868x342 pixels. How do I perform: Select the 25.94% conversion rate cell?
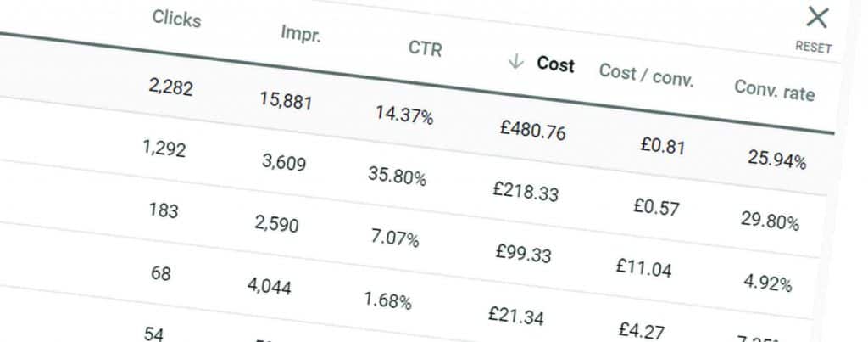pyautogui.click(x=776, y=160)
